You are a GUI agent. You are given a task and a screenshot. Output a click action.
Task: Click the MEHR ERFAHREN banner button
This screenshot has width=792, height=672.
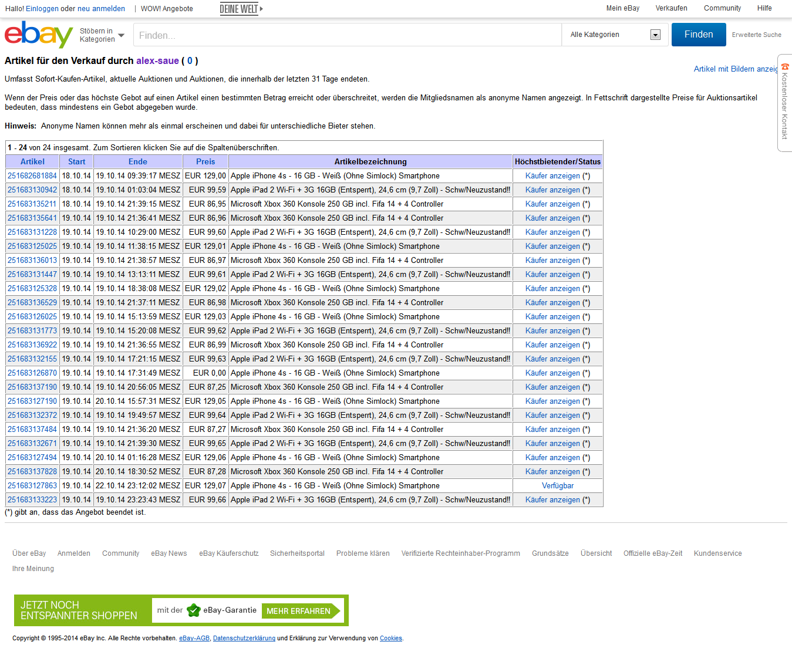pos(301,611)
